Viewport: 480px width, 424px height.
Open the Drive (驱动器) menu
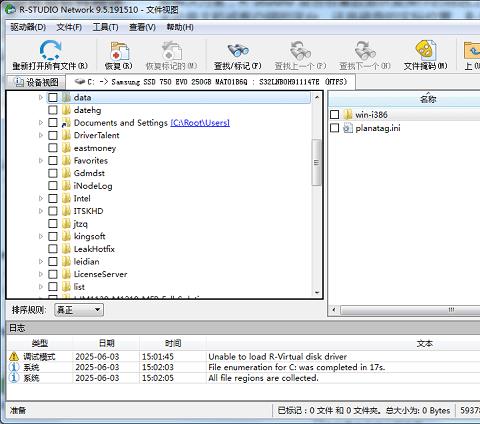click(28, 27)
